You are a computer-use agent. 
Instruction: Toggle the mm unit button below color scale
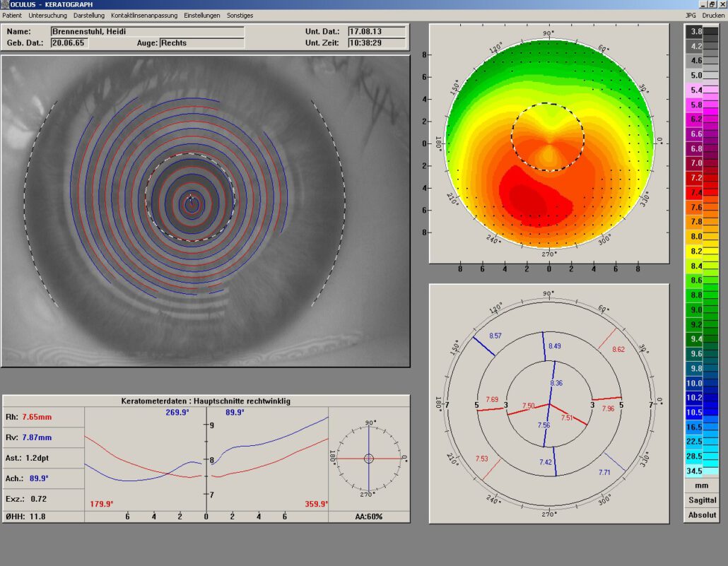(x=701, y=486)
